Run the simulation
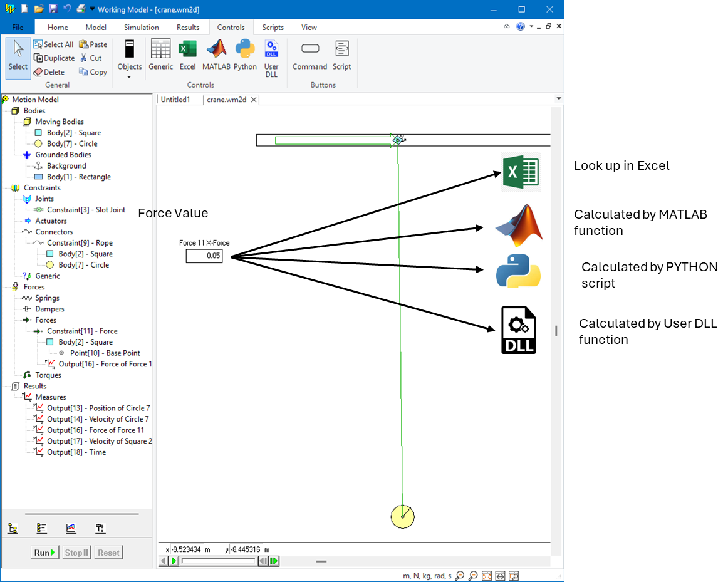Screen dimensions: 728x582 coord(44,553)
